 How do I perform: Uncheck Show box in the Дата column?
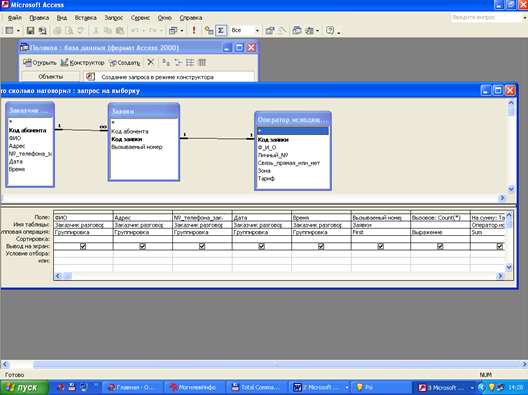tap(261, 246)
